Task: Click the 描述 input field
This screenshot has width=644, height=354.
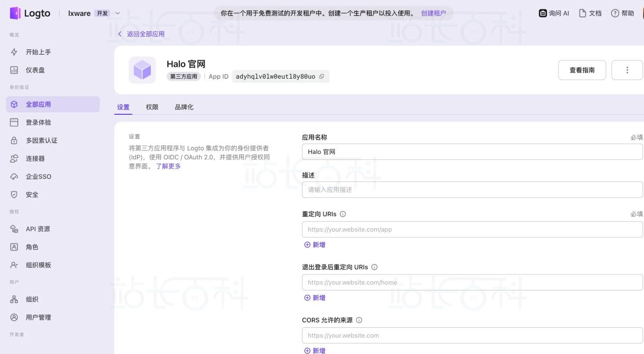Action: pos(472,190)
